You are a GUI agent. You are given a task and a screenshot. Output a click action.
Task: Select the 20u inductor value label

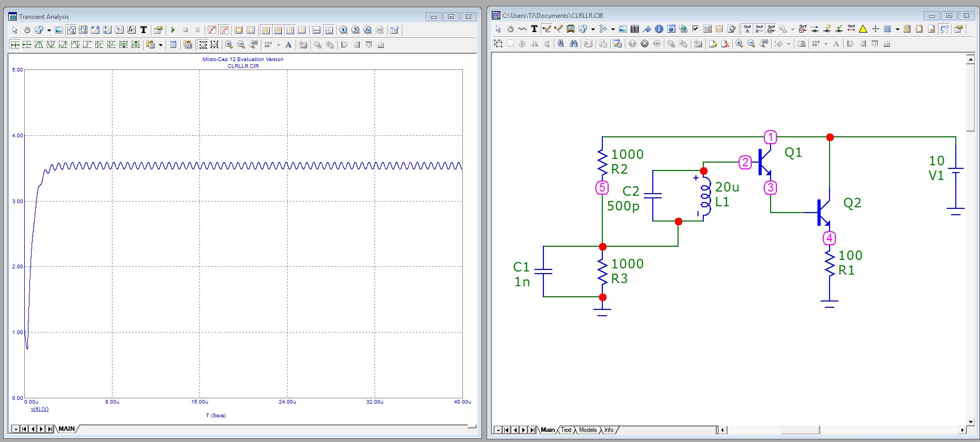727,187
